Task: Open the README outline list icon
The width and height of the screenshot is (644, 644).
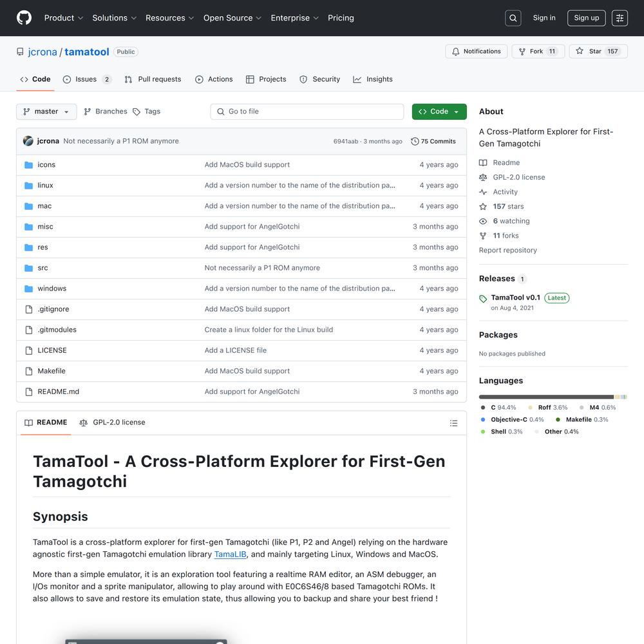Action: pyautogui.click(x=453, y=423)
